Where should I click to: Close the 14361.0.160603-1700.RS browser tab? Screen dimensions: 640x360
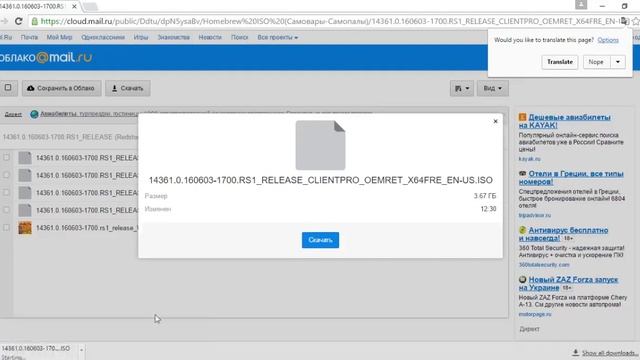pyautogui.click(x=74, y=7)
